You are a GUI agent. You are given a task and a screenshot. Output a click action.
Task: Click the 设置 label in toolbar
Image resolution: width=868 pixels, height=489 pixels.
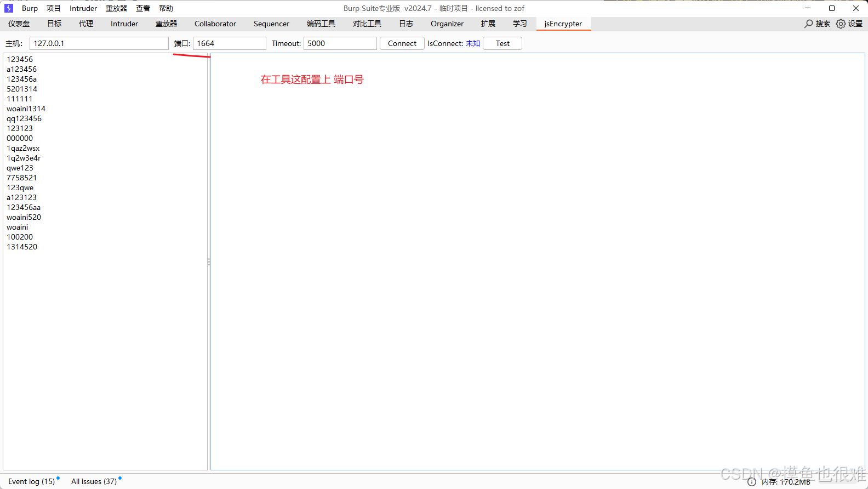855,24
